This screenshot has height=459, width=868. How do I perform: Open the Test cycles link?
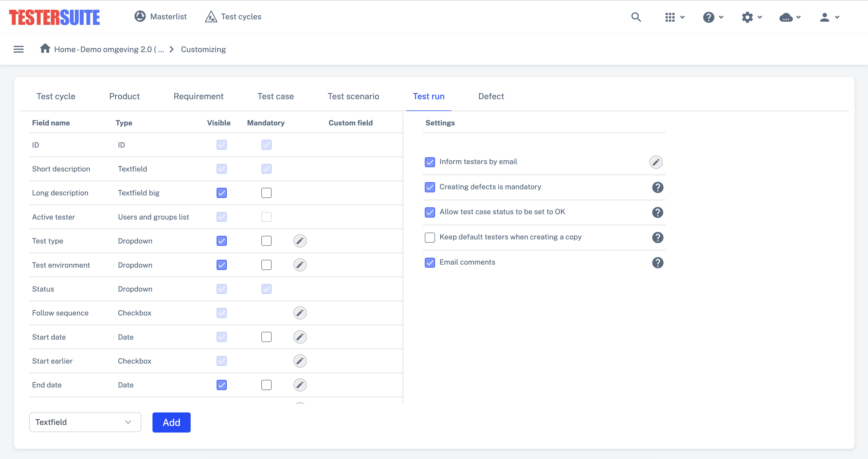point(241,17)
